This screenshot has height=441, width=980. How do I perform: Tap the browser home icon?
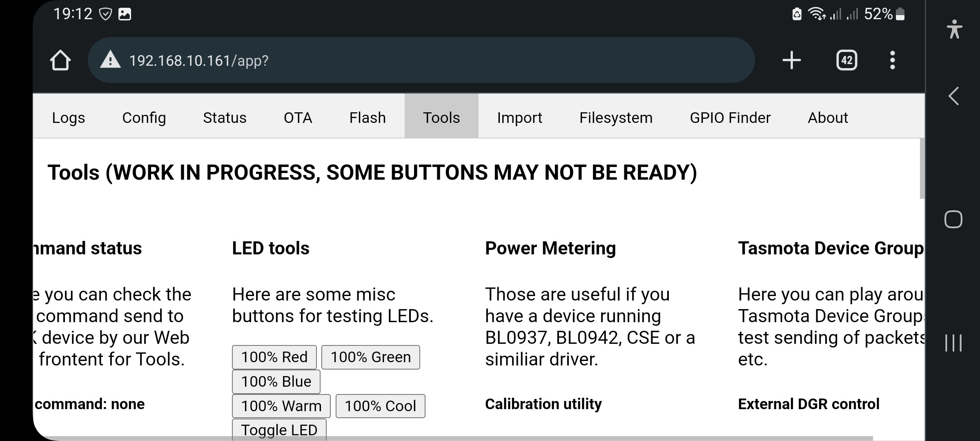coord(60,60)
